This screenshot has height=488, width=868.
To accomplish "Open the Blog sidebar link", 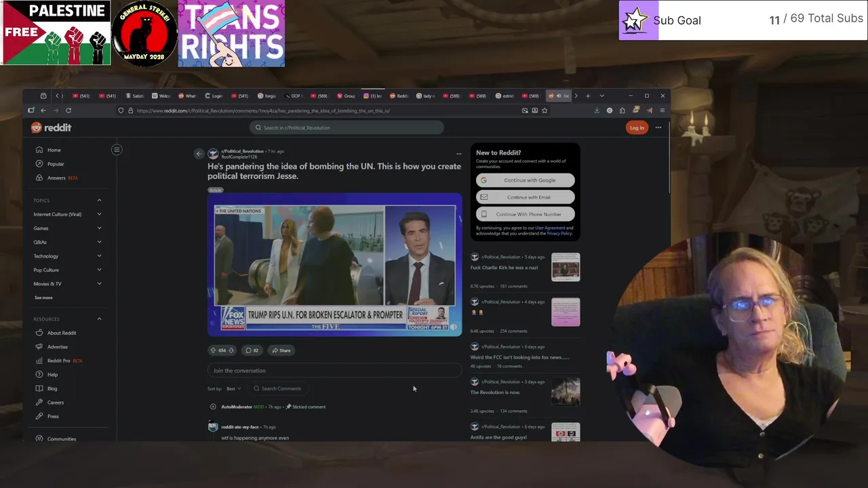I will tap(52, 388).
